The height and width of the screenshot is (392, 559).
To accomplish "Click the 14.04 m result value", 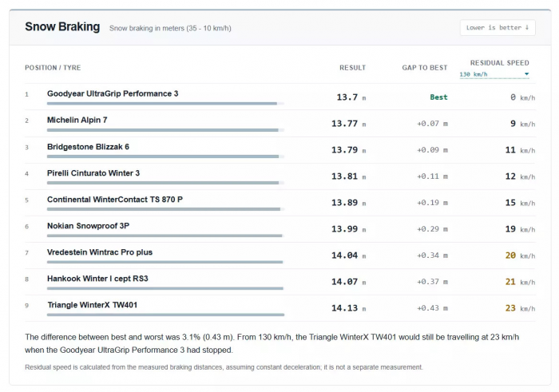I will 349,255.
